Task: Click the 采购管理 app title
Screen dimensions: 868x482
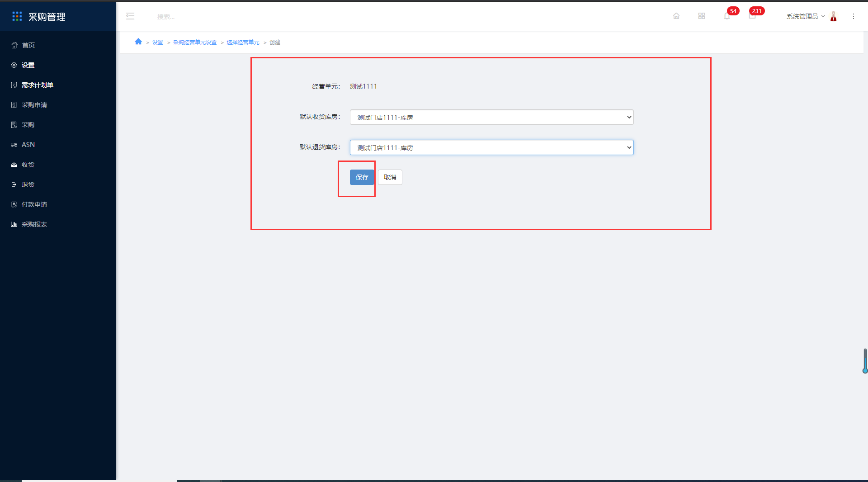Action: [x=47, y=17]
